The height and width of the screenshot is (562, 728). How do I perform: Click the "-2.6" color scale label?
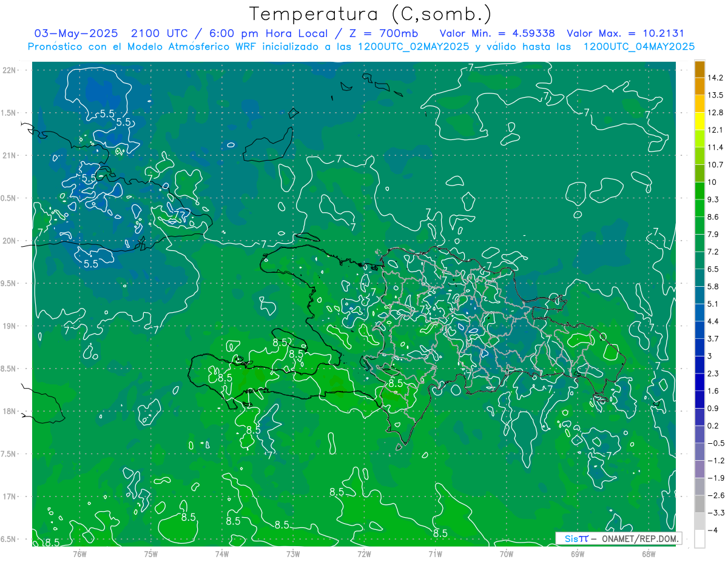(x=716, y=495)
